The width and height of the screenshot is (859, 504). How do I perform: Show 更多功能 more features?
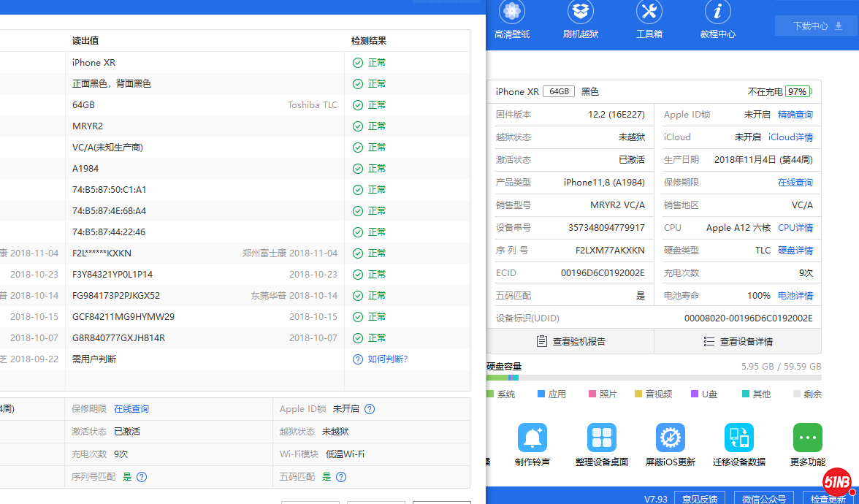807,444
